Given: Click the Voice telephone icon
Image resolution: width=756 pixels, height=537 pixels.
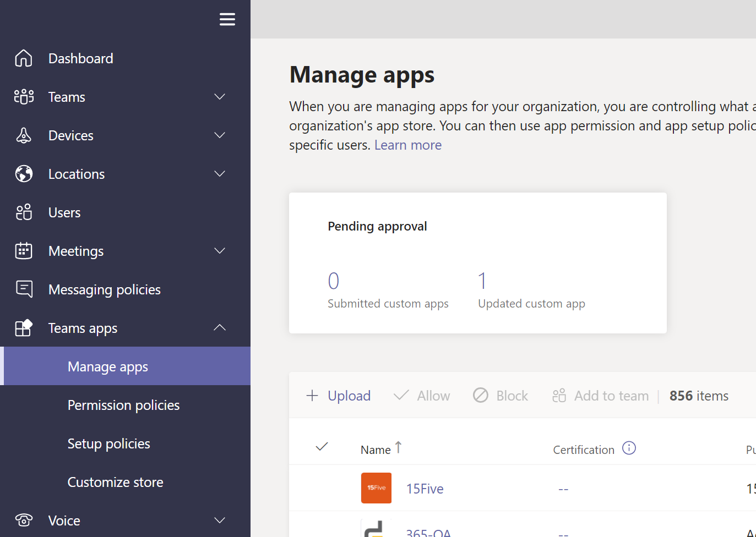Looking at the screenshot, I should click(24, 520).
